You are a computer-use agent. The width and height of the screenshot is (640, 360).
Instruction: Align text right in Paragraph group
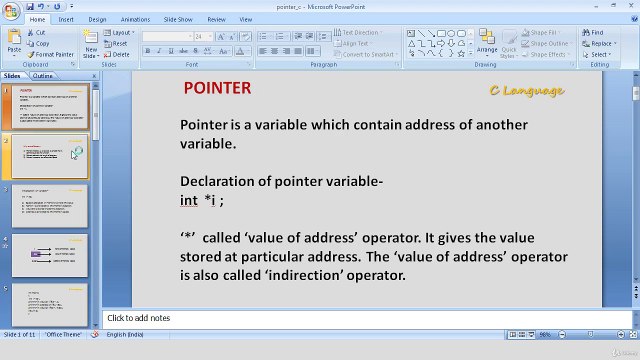coord(287,51)
